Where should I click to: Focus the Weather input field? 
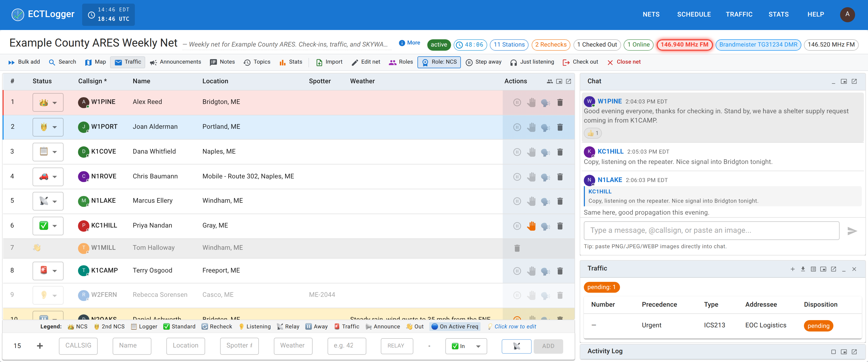pos(293,346)
